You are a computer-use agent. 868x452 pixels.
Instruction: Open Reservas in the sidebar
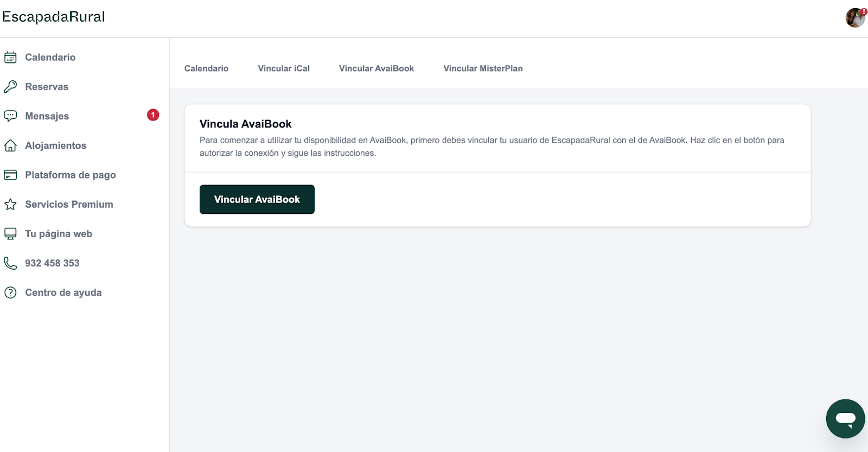tap(47, 87)
